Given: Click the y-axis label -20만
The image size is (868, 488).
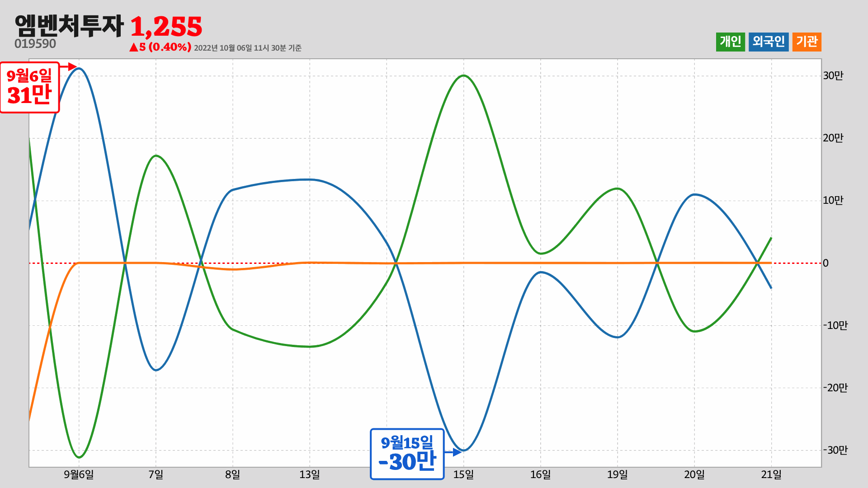Looking at the screenshot, I should [x=835, y=388].
